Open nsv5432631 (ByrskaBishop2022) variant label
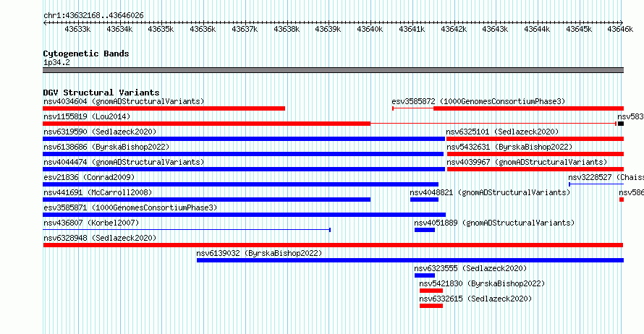 click(x=509, y=147)
